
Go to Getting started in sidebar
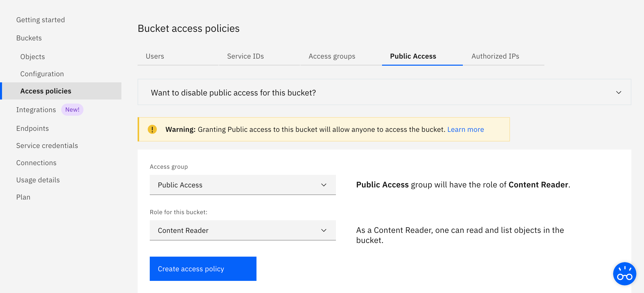[x=40, y=20]
